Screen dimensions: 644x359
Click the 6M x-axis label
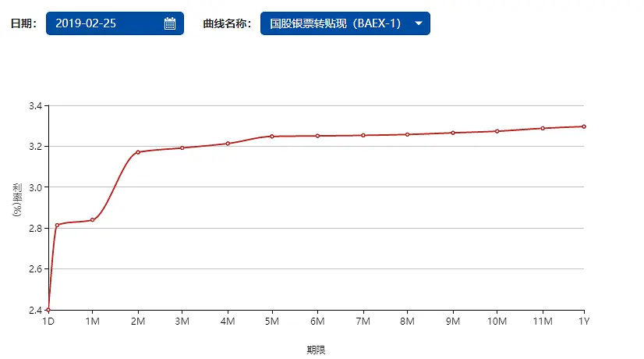point(317,322)
